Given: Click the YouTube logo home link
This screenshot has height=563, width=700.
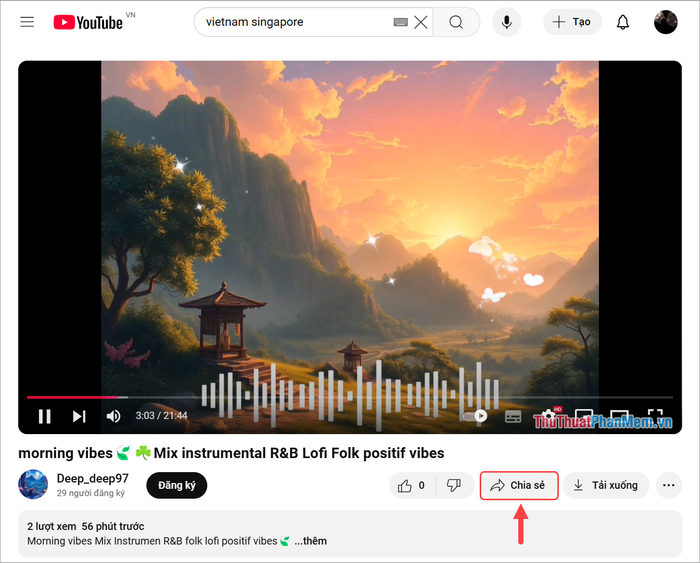Looking at the screenshot, I should [88, 22].
